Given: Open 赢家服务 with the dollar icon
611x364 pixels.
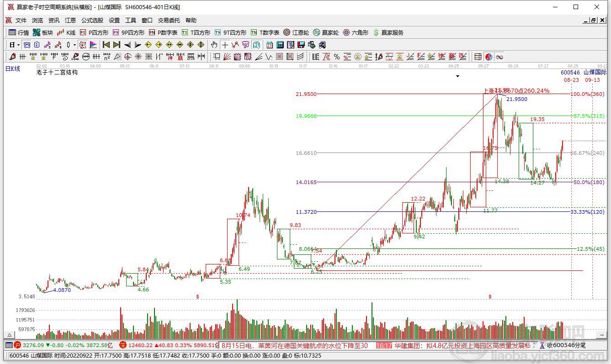Looking at the screenshot, I should (388, 32).
